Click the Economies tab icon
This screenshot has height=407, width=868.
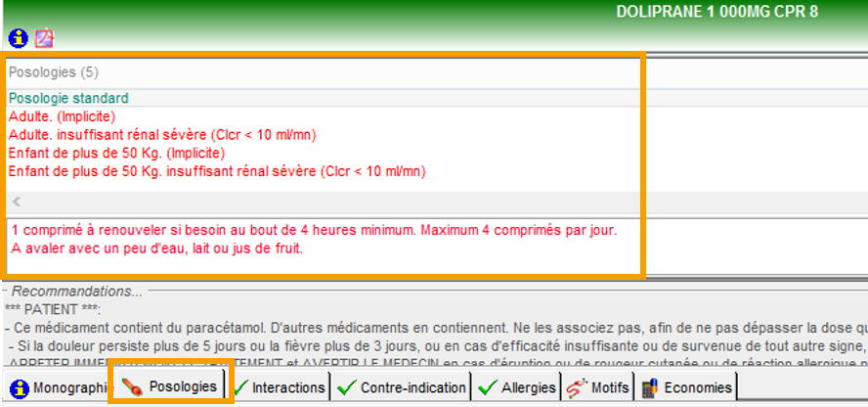coord(648,388)
